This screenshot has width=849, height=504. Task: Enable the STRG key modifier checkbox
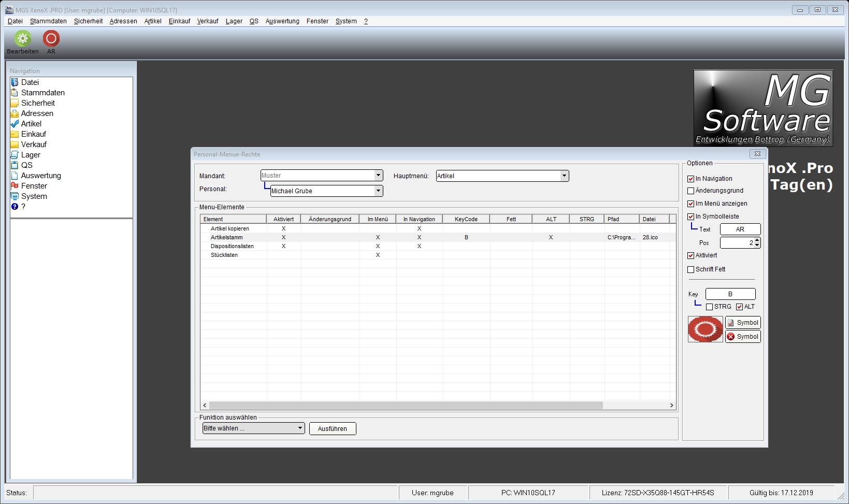pyautogui.click(x=709, y=307)
